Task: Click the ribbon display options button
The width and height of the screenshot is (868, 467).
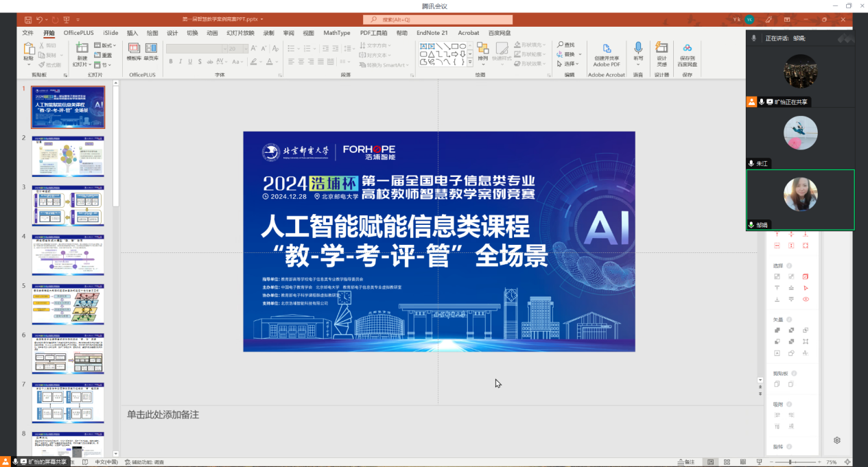Action: (x=787, y=20)
